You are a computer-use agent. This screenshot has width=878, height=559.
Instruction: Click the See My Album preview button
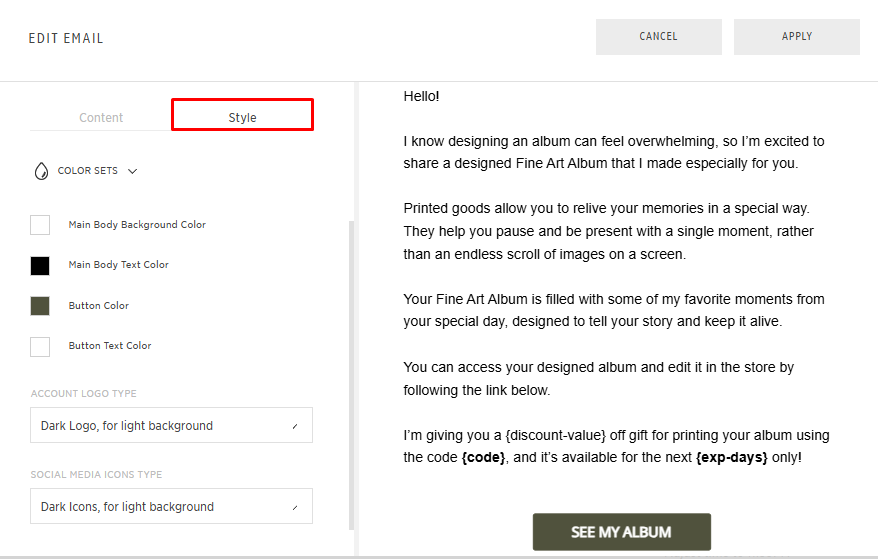tap(621, 532)
